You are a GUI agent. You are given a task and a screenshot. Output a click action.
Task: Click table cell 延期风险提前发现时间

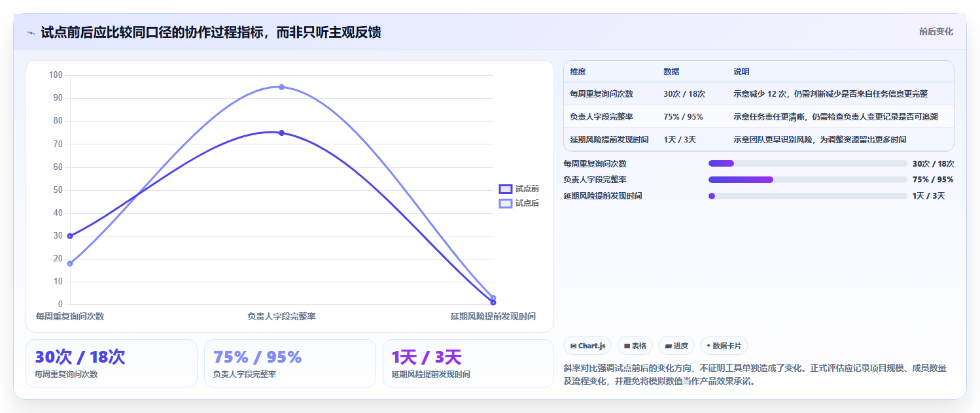point(609,140)
